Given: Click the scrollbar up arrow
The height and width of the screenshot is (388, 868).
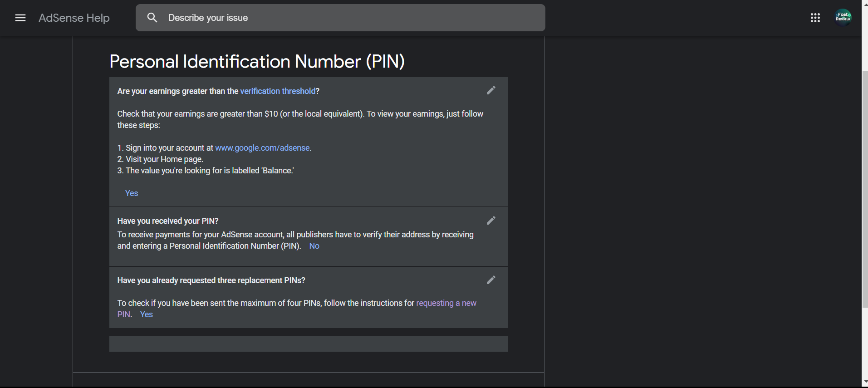Looking at the screenshot, I should point(865,4).
